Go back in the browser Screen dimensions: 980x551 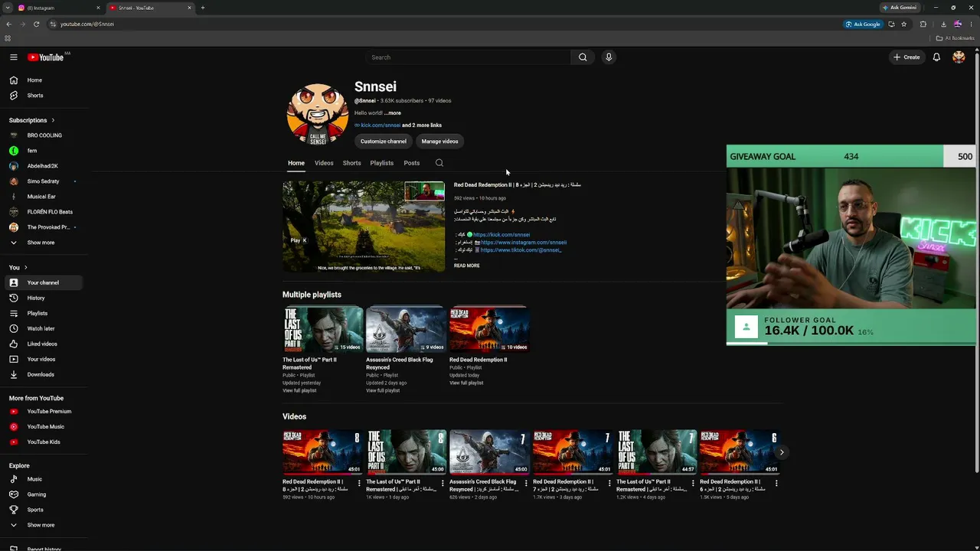8,24
